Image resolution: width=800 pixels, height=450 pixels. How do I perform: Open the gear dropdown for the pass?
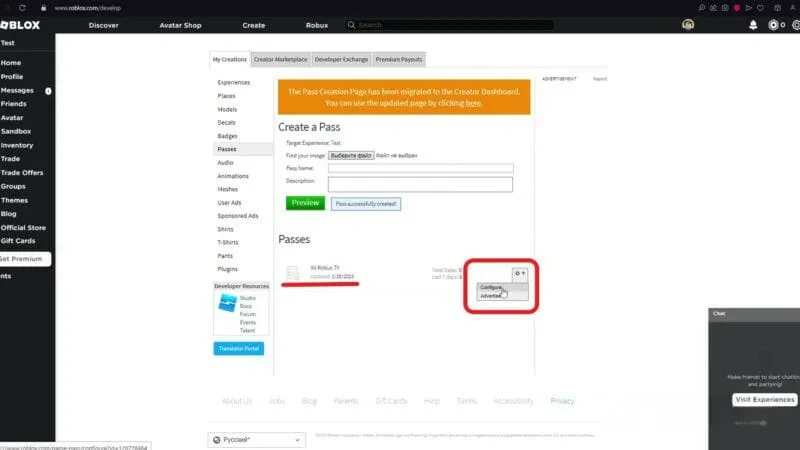[x=519, y=273]
